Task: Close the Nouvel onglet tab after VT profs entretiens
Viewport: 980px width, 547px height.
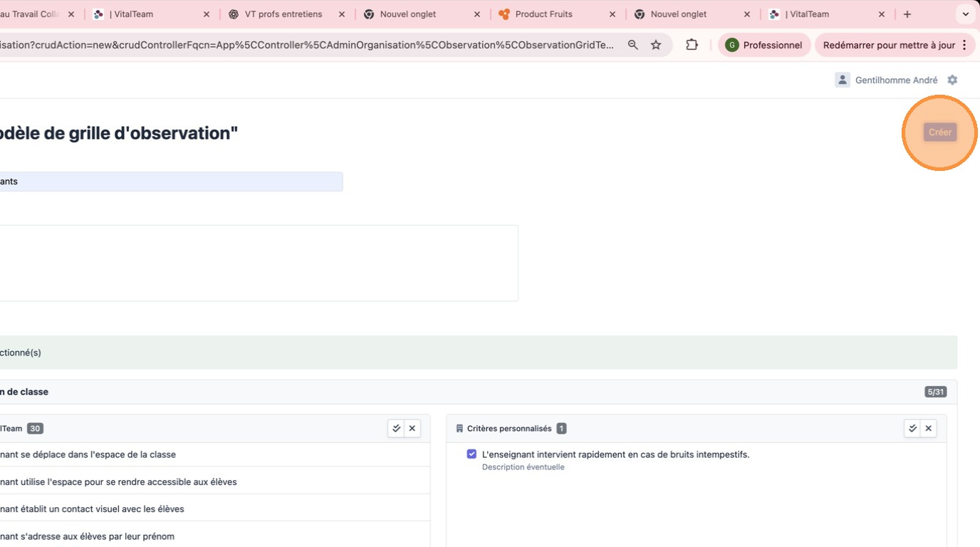Action: [476, 14]
